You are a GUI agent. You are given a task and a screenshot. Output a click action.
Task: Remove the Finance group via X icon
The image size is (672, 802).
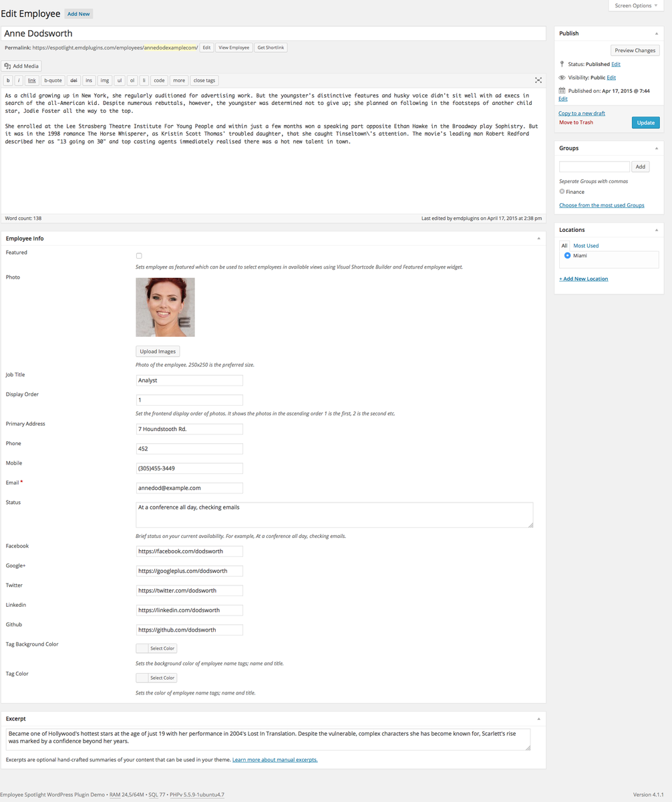coord(562,192)
